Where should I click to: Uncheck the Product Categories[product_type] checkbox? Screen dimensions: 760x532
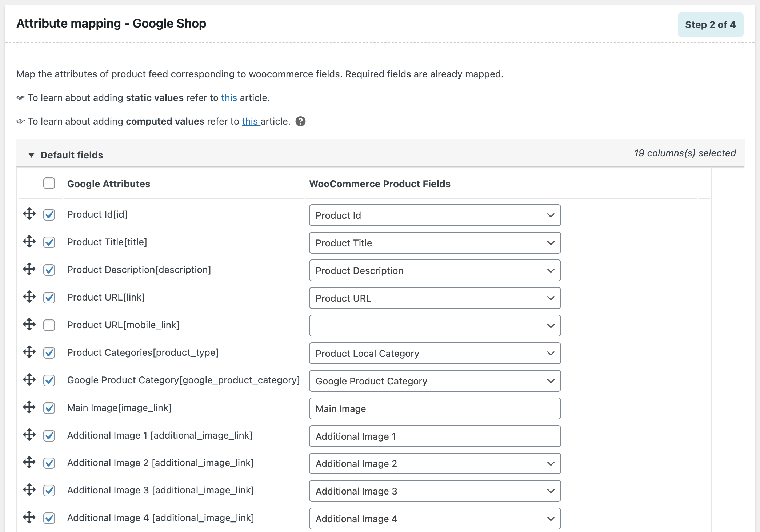[x=49, y=352]
